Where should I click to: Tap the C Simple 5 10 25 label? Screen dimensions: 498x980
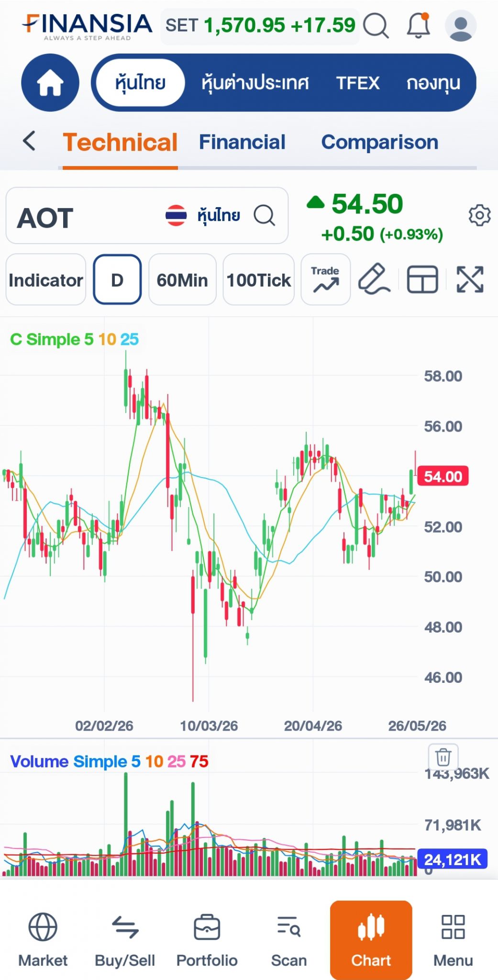[x=74, y=339]
